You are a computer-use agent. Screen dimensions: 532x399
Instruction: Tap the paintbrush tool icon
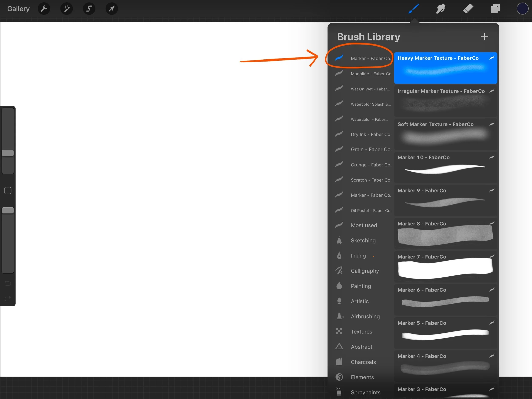point(414,9)
